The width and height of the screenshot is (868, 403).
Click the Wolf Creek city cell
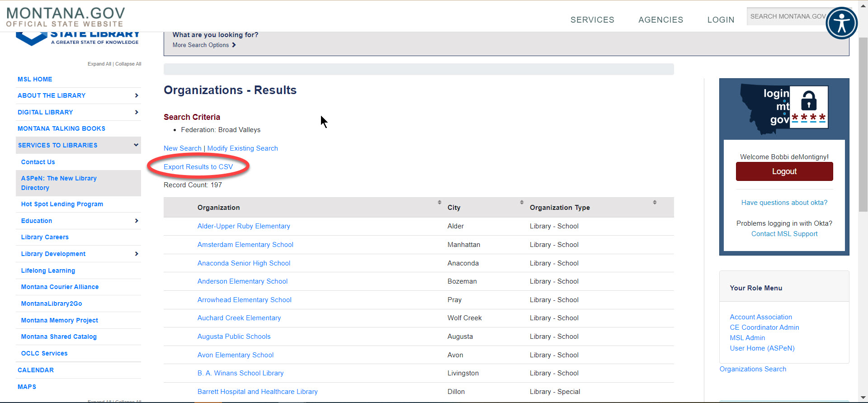465,318
